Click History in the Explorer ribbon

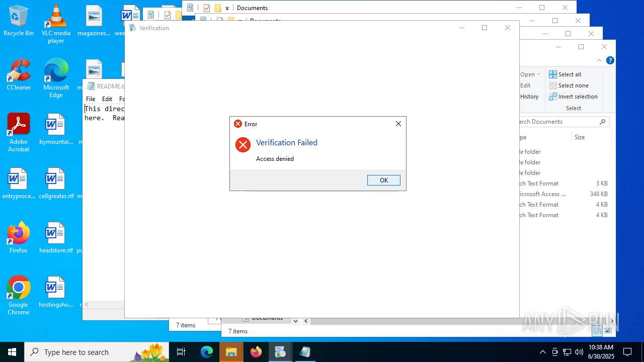529,97
